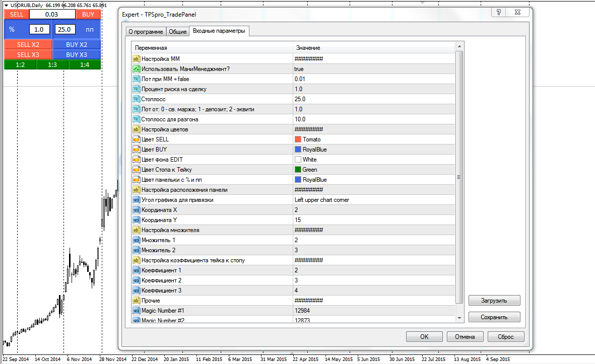Screen dimensions: 595x364
Task: Click the parameter list scroll-up arrow
Action: 459,47
